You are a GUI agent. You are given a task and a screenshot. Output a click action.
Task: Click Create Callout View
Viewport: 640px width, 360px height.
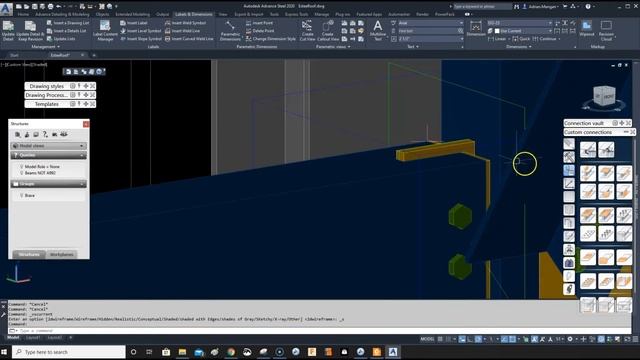pyautogui.click(x=328, y=31)
